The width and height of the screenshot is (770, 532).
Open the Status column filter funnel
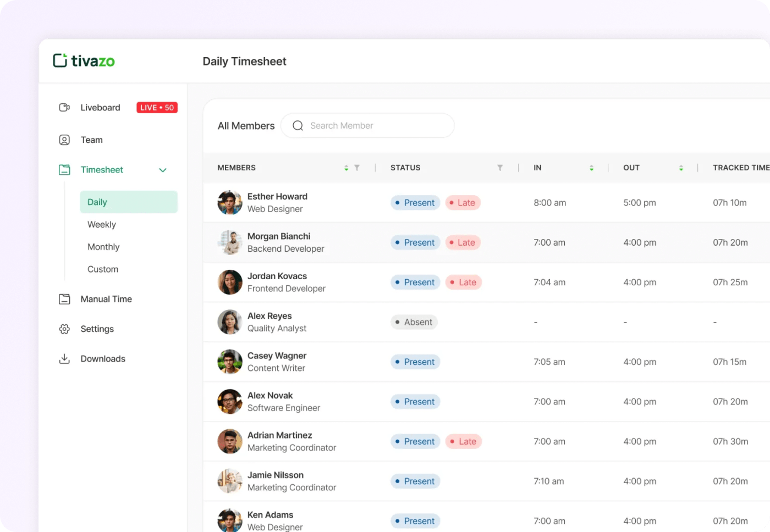point(500,168)
